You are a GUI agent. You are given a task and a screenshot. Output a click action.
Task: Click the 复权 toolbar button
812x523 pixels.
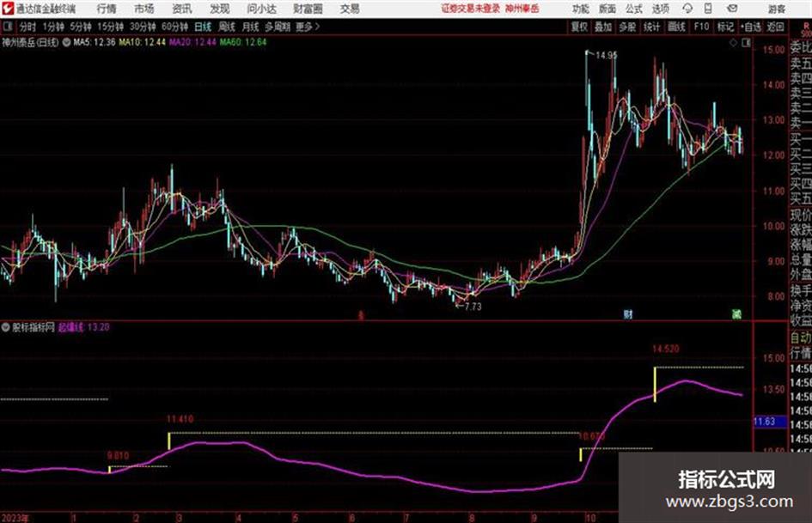579,27
